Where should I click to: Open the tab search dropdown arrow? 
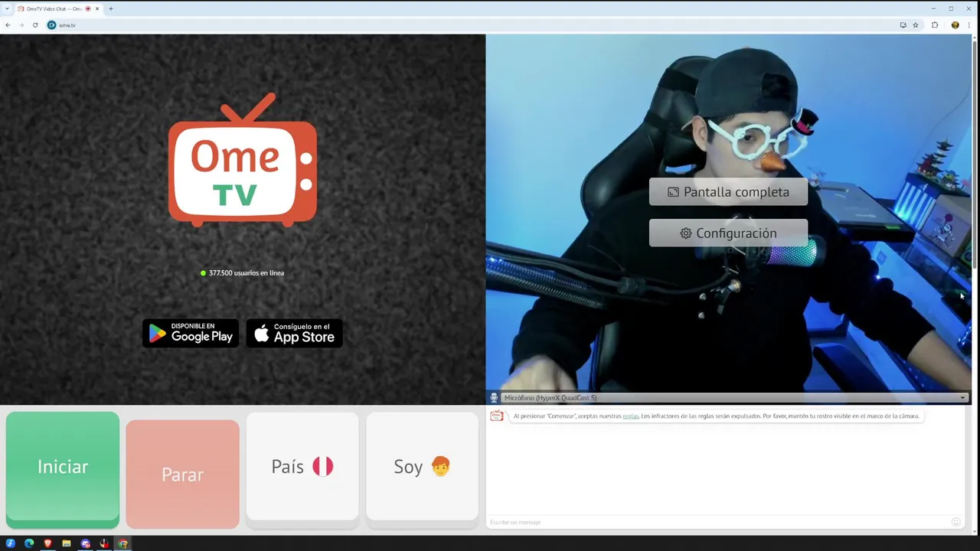pyautogui.click(x=7, y=8)
